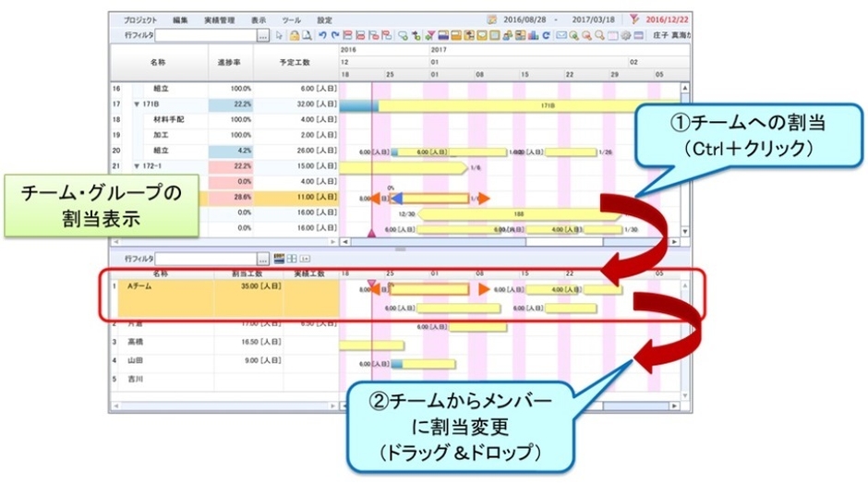868x484 pixels.
Task: Collapse the 171B task group
Action: pyautogui.click(x=137, y=104)
